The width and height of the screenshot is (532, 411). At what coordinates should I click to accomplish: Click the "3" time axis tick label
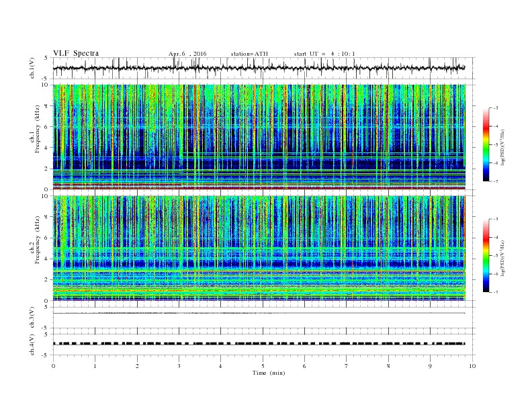(179, 366)
